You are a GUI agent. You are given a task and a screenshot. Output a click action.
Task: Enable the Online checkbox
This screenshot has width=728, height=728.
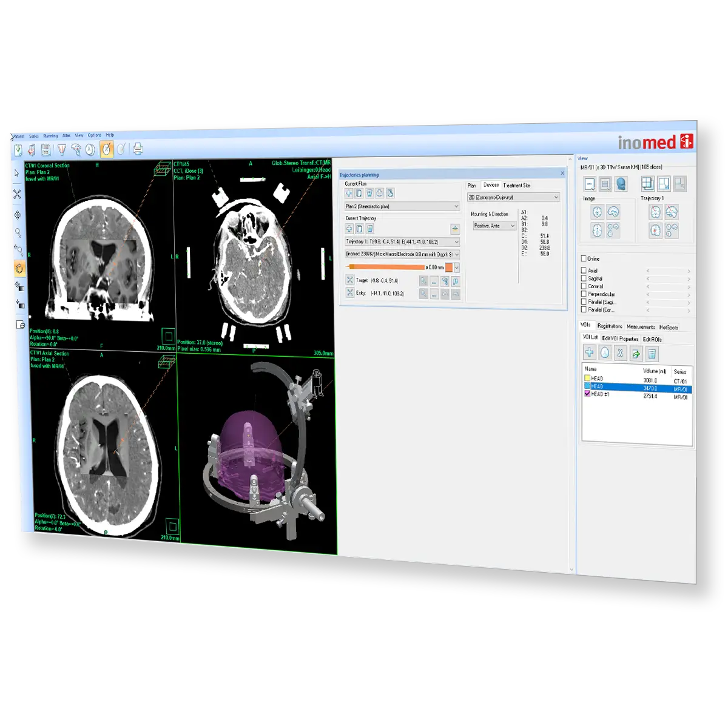(583, 258)
